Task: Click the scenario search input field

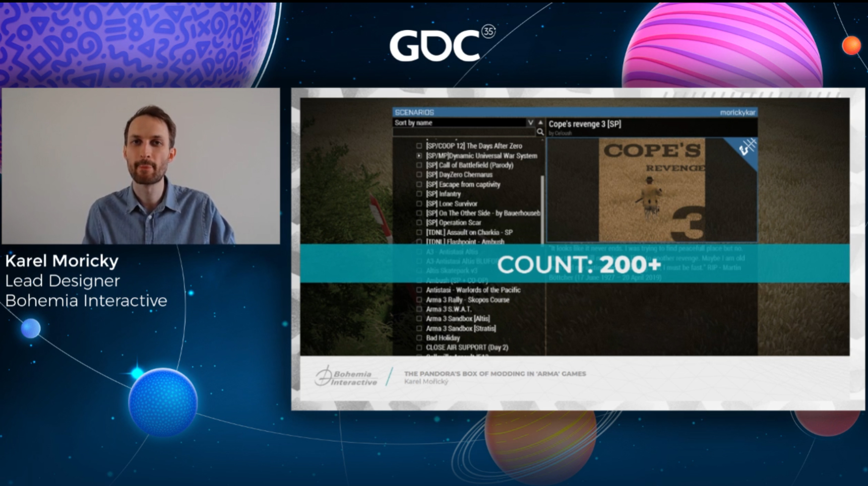Action: (x=464, y=132)
